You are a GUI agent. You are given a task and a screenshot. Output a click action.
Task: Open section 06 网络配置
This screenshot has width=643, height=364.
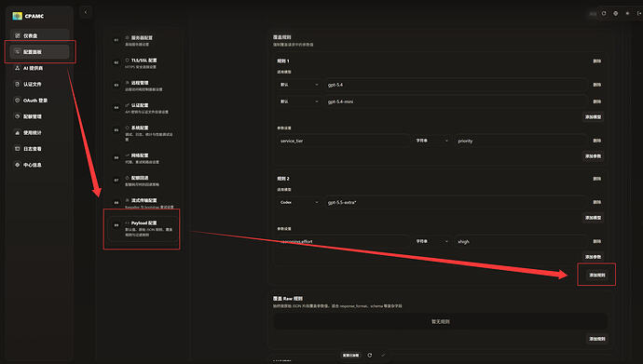point(144,158)
